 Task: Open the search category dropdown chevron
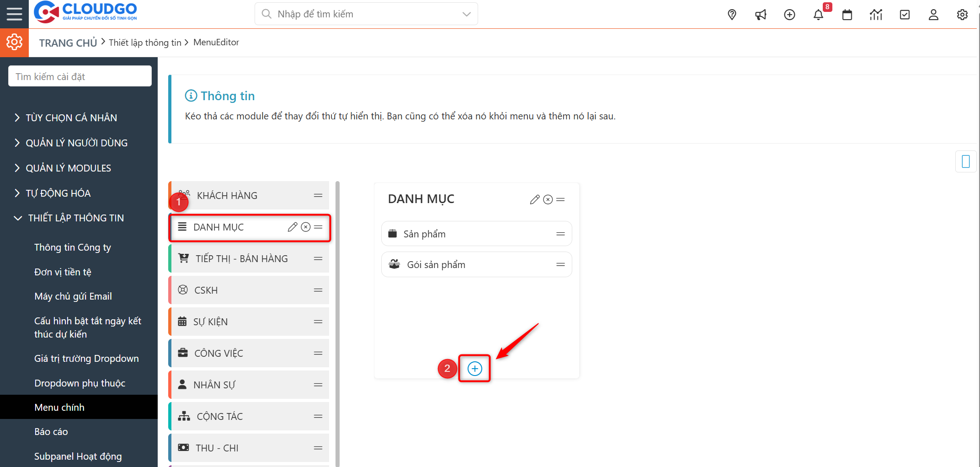click(466, 14)
